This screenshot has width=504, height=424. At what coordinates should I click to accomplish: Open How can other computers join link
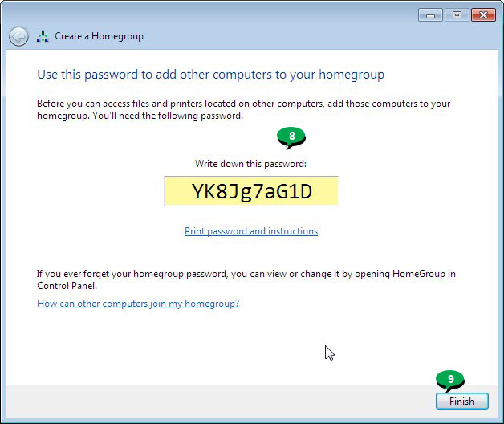tap(138, 304)
